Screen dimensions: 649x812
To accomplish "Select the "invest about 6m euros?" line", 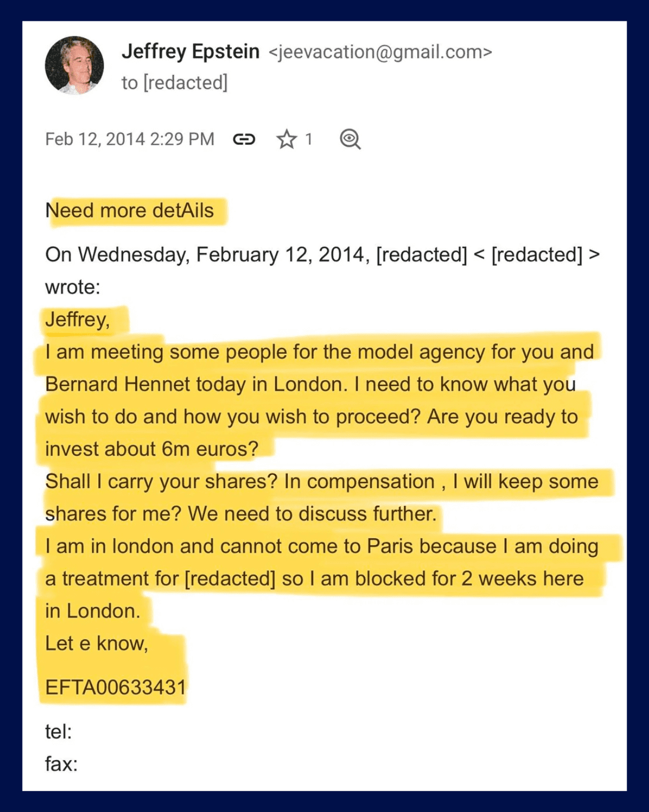I will point(152,449).
